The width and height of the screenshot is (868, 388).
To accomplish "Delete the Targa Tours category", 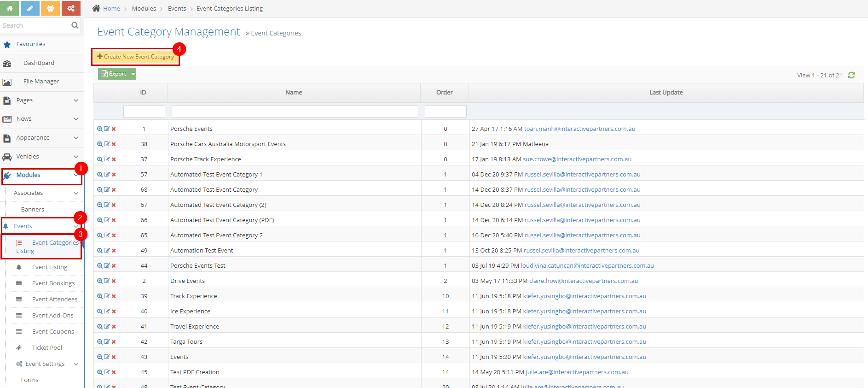I will click(x=114, y=342).
